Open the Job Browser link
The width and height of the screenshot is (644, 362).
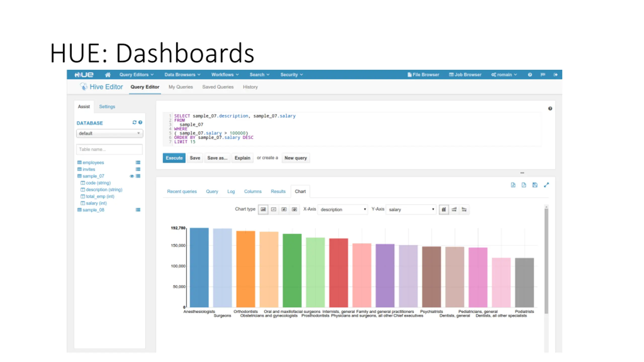[x=465, y=75]
